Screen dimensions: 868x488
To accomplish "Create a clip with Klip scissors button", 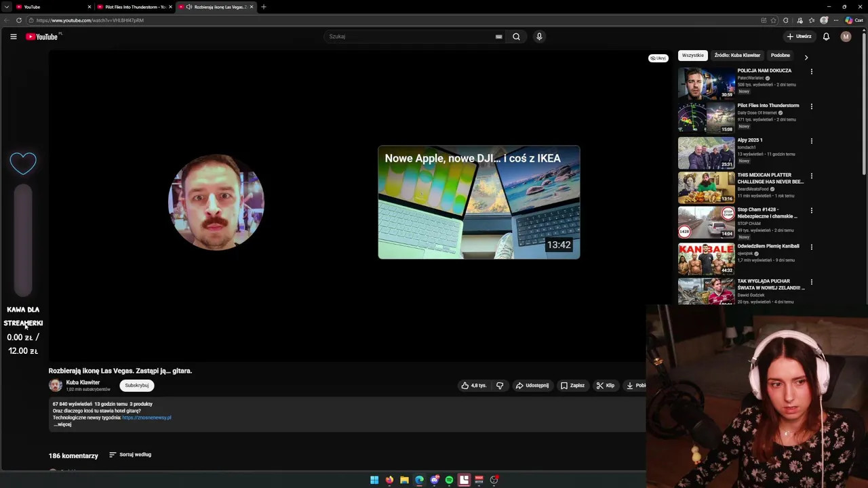I will click(605, 386).
